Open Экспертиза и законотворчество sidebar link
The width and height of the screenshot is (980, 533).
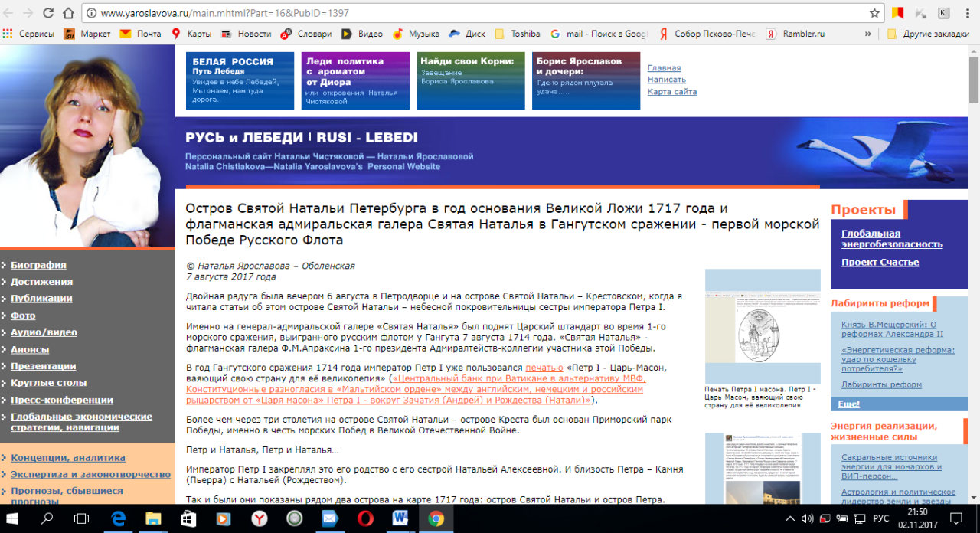coord(90,474)
